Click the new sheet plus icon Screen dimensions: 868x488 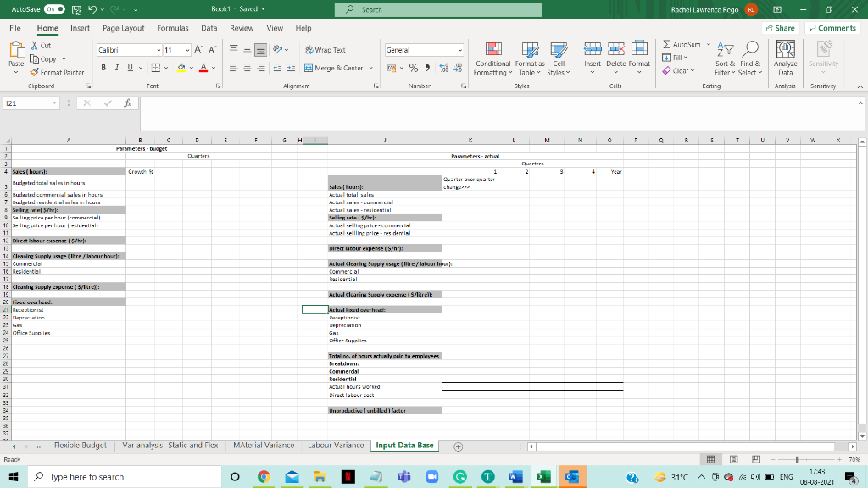pyautogui.click(x=459, y=446)
